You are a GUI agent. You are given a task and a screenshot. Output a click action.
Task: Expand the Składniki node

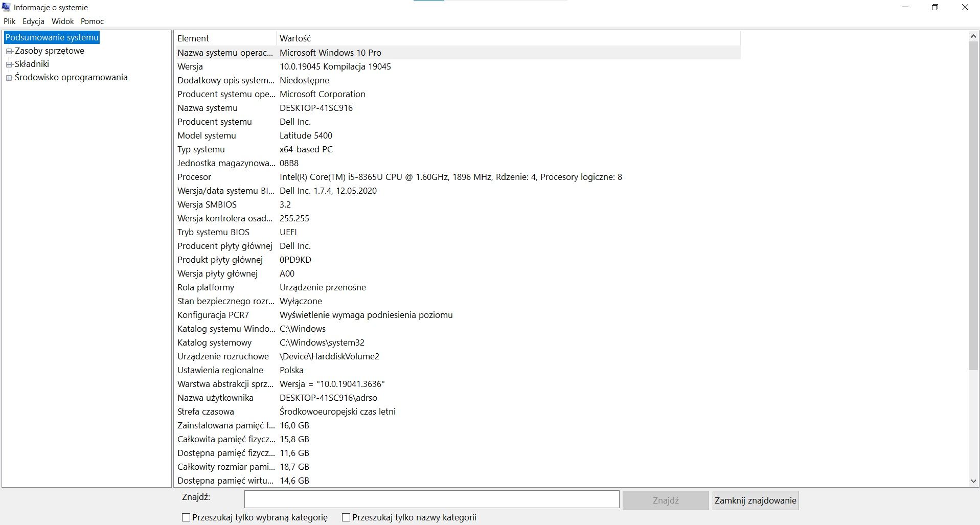click(9, 64)
